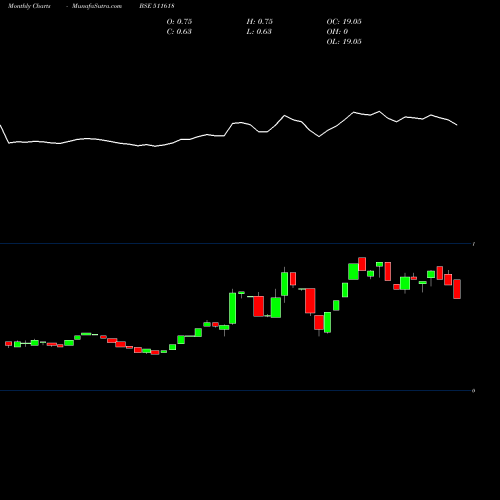Select the O: 0.75 open value
Screen dimensions: 500x500
[x=179, y=22]
